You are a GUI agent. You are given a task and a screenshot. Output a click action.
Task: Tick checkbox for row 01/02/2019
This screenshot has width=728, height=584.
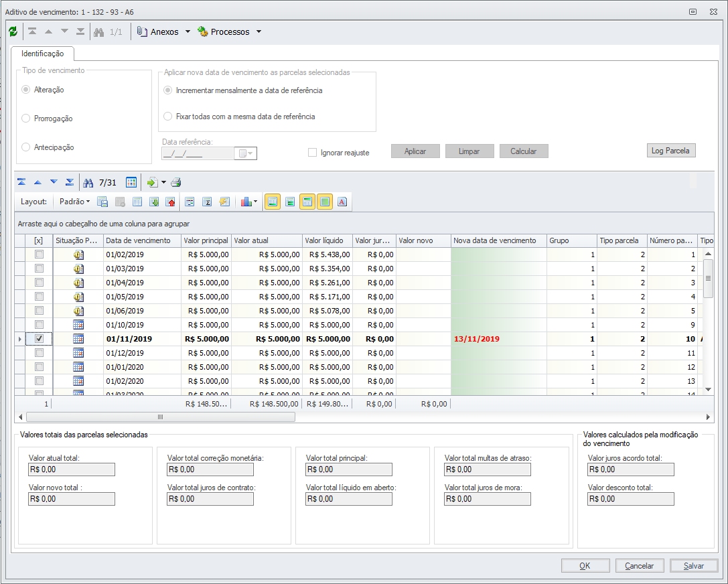click(x=39, y=254)
